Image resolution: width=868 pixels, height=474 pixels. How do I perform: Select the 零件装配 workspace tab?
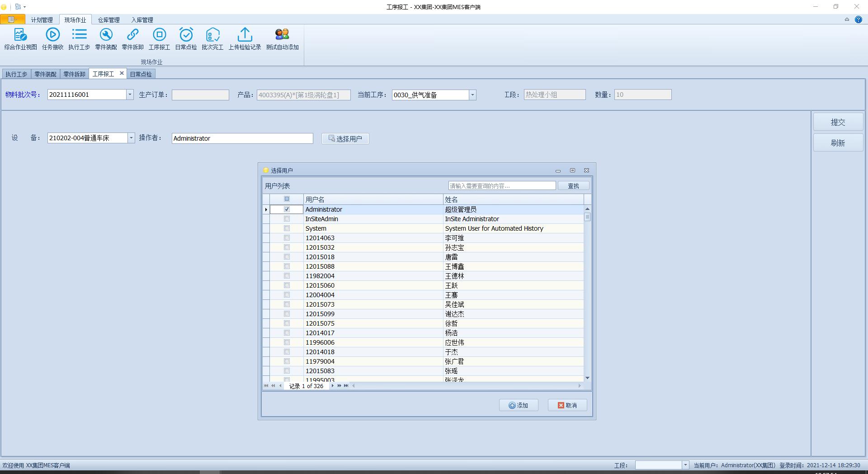(x=45, y=74)
